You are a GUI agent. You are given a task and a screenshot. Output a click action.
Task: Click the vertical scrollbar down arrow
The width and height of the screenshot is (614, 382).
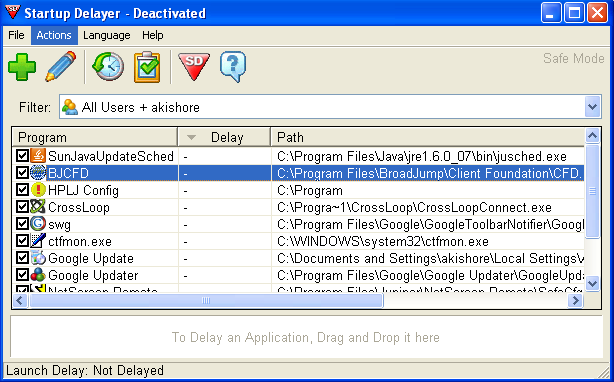click(592, 283)
